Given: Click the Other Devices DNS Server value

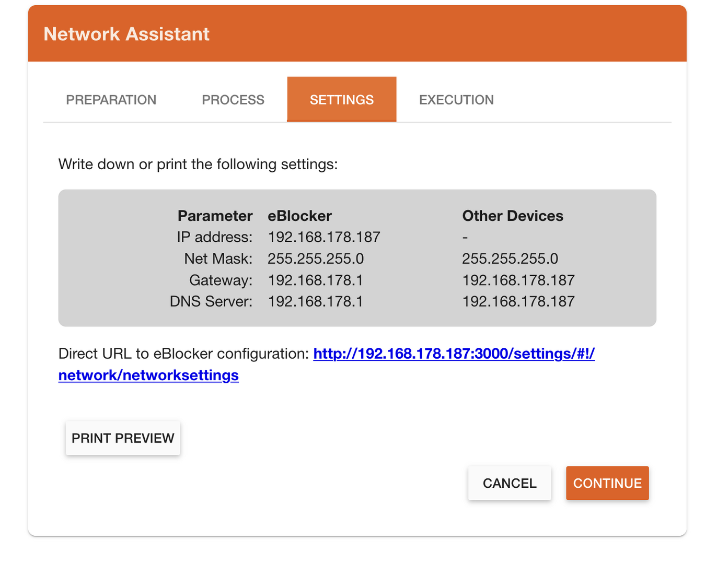Looking at the screenshot, I should [518, 301].
